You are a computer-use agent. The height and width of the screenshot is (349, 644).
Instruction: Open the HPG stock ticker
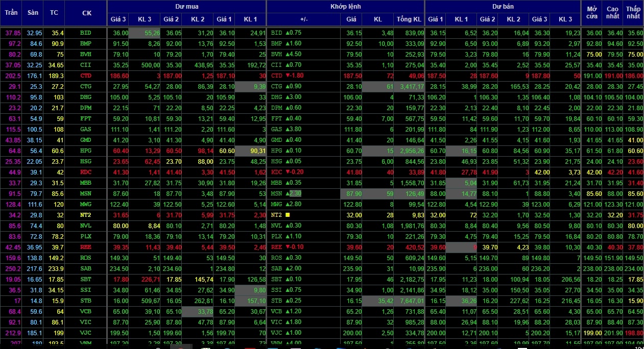click(x=86, y=151)
